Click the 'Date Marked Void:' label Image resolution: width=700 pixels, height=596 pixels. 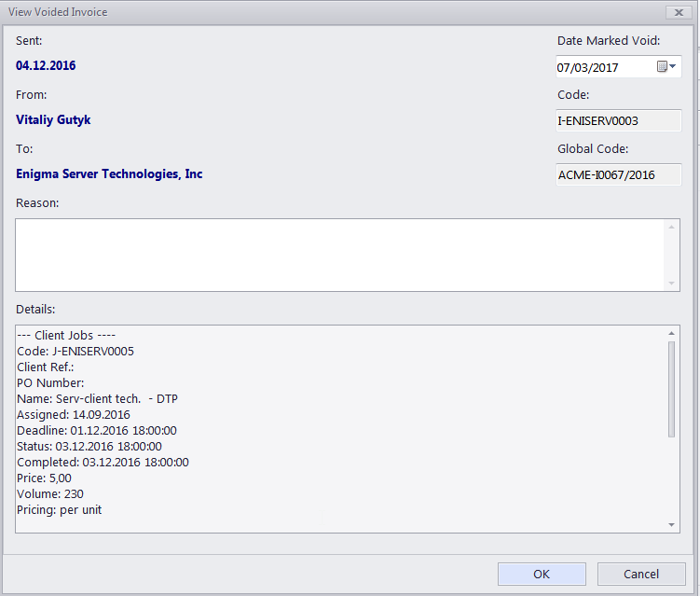point(609,41)
